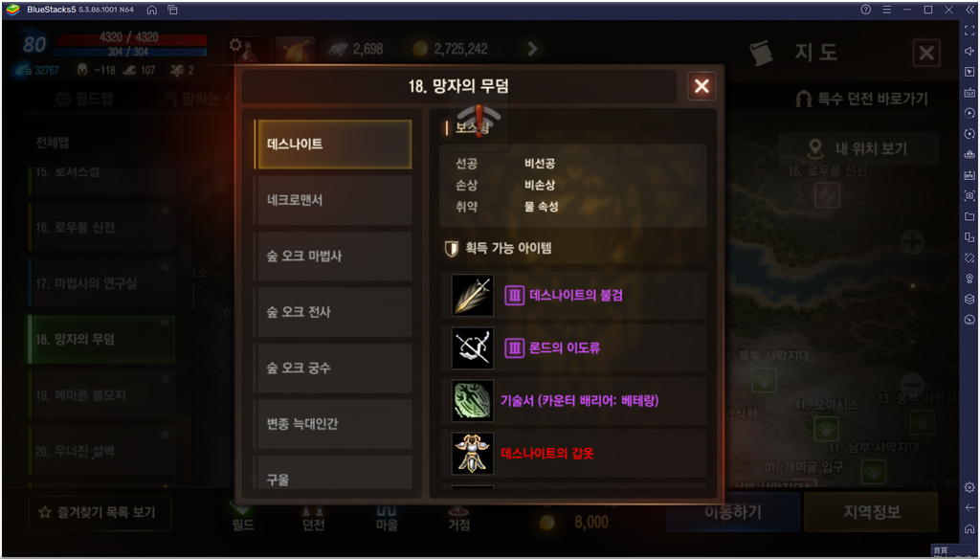Select 데스나이트의 갑옷 armor icon
This screenshot has width=980, height=559.
pos(473,454)
